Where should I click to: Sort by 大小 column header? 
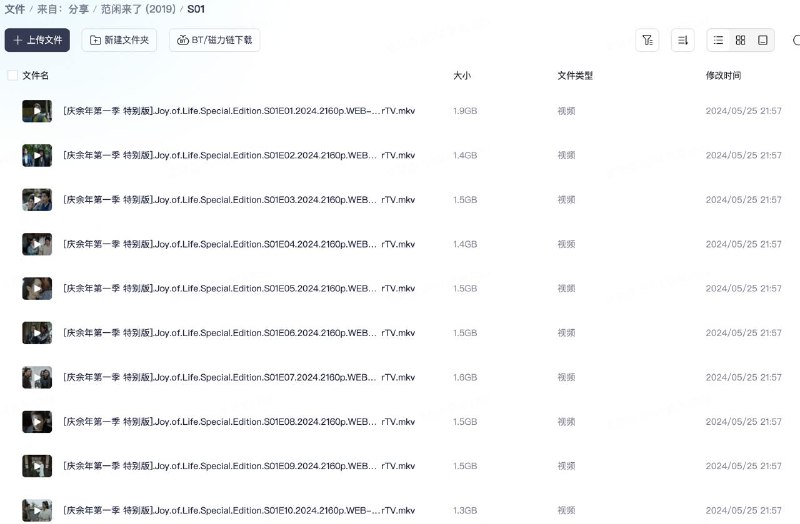(462, 76)
